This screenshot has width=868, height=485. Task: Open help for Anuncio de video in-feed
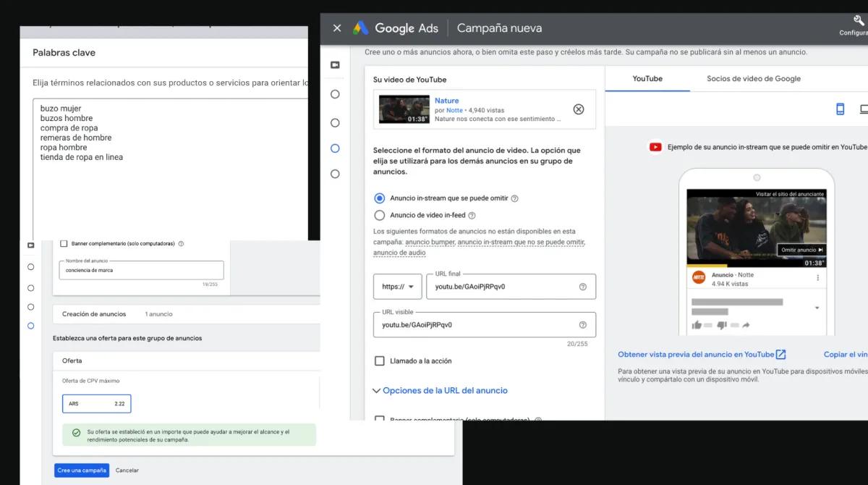pos(472,216)
